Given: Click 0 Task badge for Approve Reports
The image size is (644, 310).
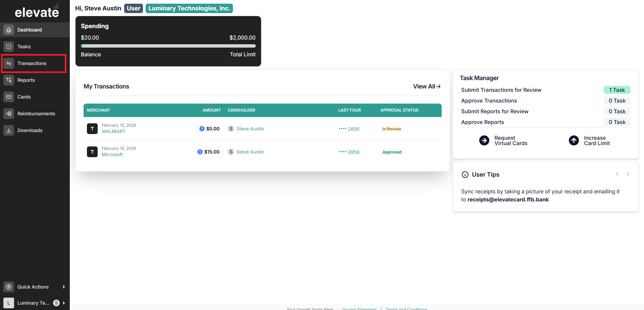Looking at the screenshot, I should [x=617, y=122].
